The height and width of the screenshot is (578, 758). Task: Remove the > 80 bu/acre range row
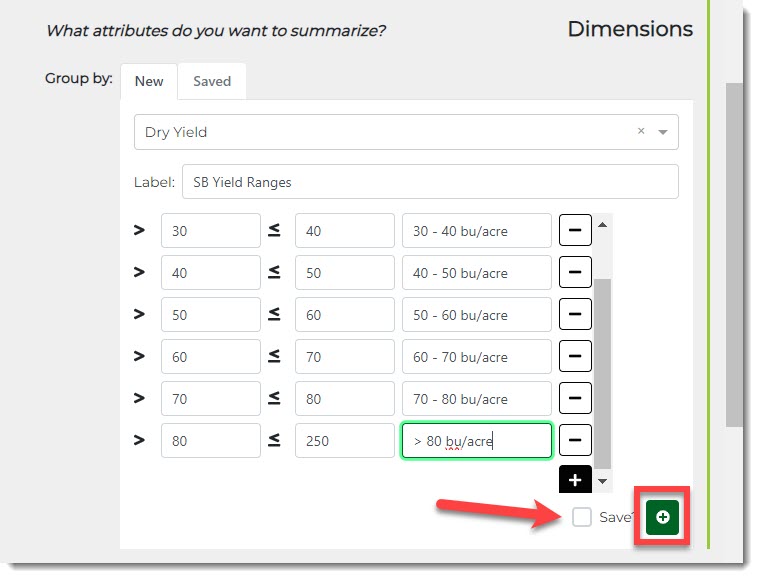pos(574,441)
